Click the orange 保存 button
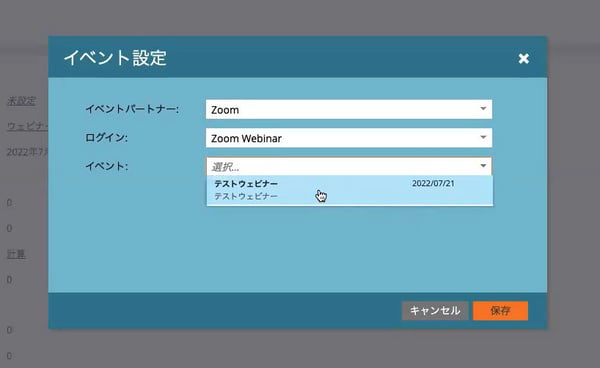The image size is (600, 368). coord(500,311)
